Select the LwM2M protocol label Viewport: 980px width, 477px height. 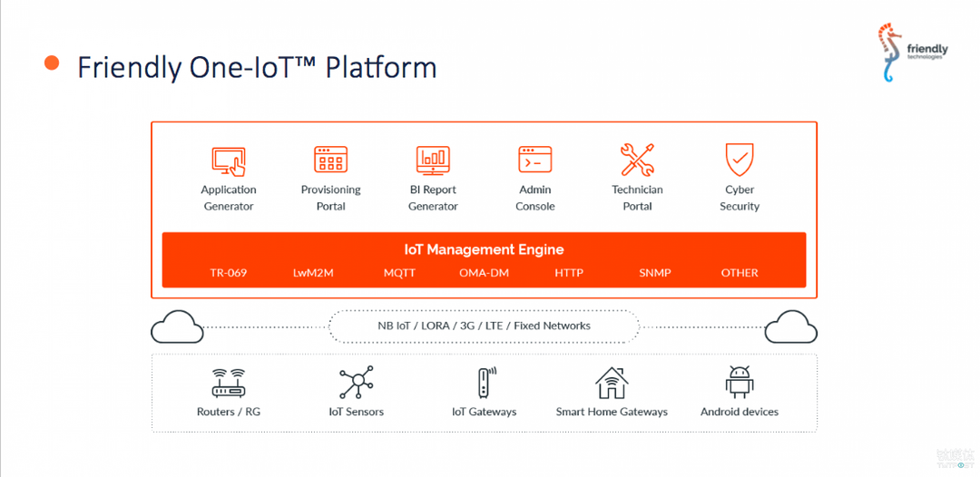(x=313, y=273)
